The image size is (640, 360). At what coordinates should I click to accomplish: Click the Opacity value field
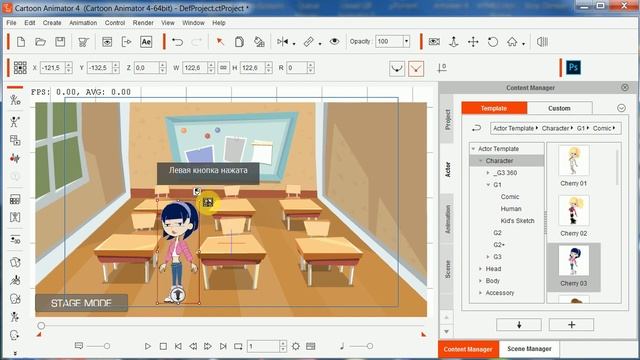(389, 41)
